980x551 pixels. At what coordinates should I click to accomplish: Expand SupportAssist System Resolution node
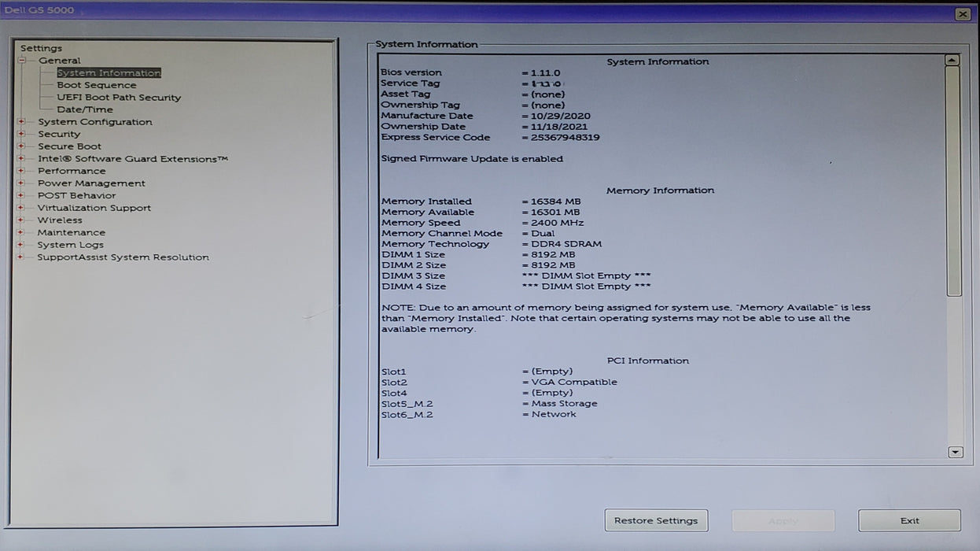(21, 257)
